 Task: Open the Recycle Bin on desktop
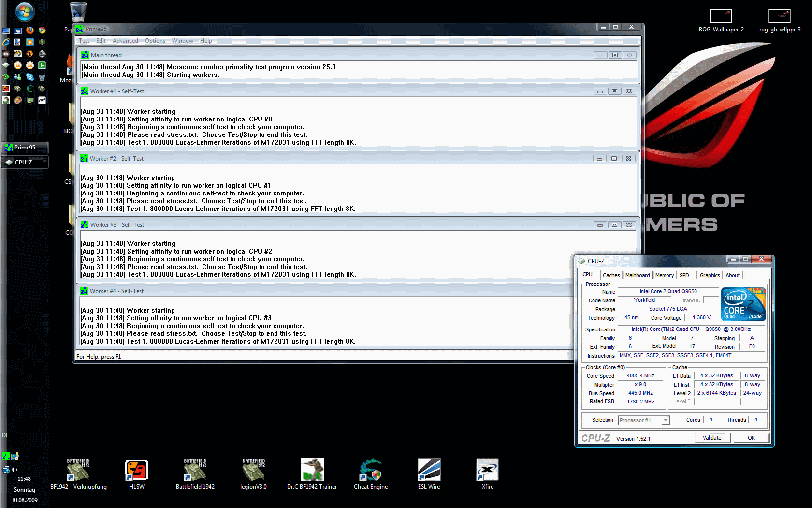(78, 12)
